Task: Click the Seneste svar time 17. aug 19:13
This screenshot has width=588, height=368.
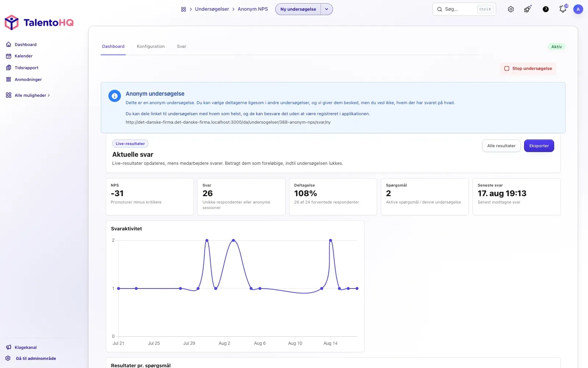Action: (x=502, y=194)
